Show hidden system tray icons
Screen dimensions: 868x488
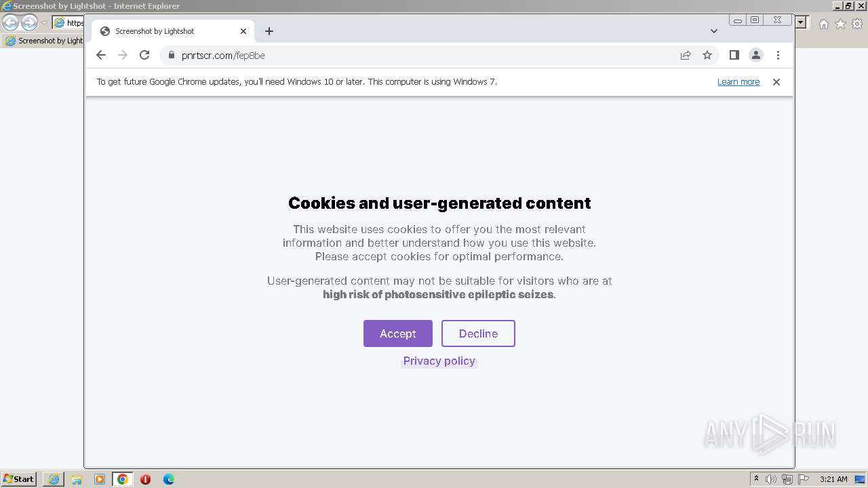756,479
